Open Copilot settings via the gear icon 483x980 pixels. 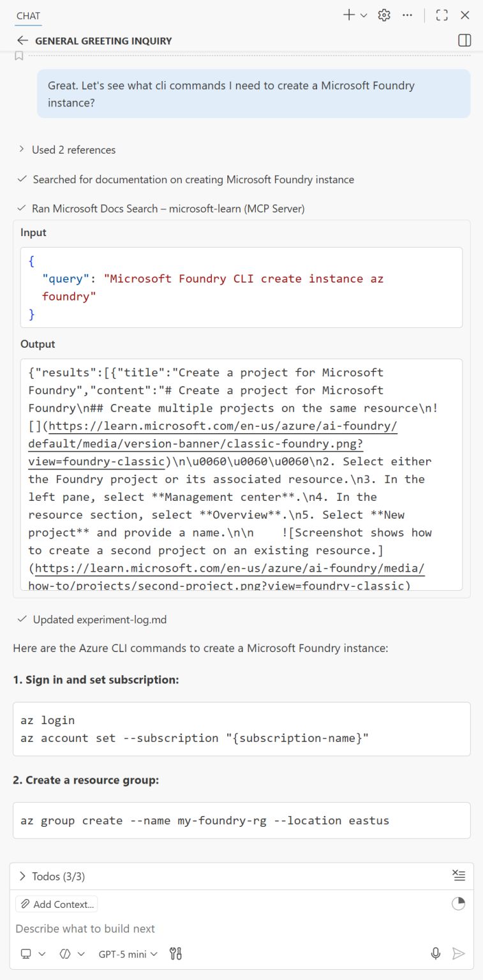(384, 15)
